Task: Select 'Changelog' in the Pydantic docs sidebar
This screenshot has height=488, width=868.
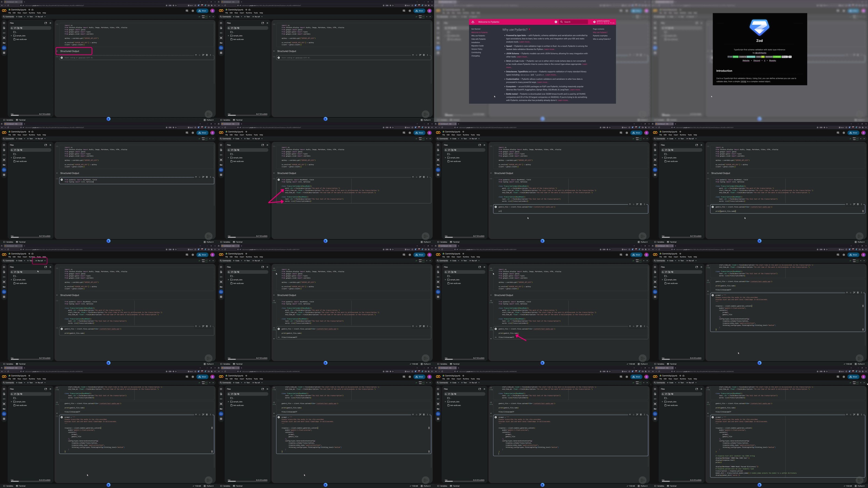Action: pyautogui.click(x=476, y=56)
